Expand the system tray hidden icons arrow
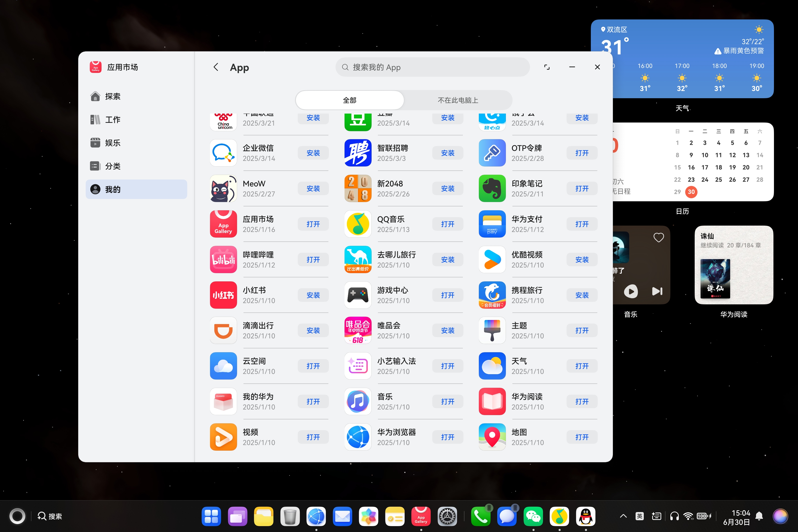Screen dimensions: 798x532 [x=623, y=516]
